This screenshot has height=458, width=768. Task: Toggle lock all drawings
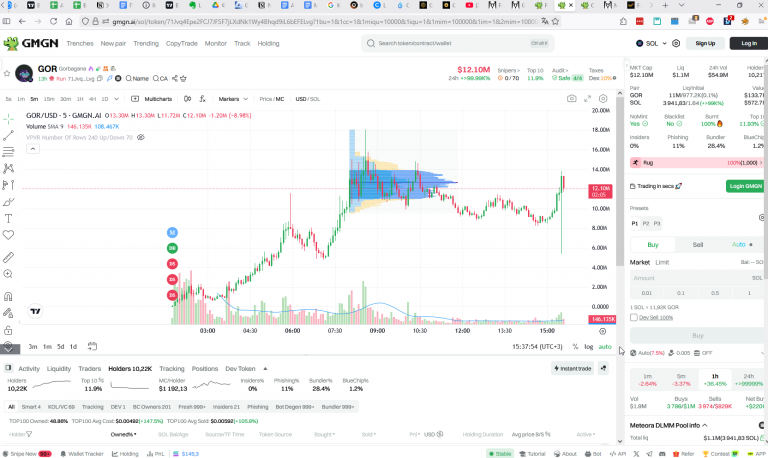[x=8, y=330]
